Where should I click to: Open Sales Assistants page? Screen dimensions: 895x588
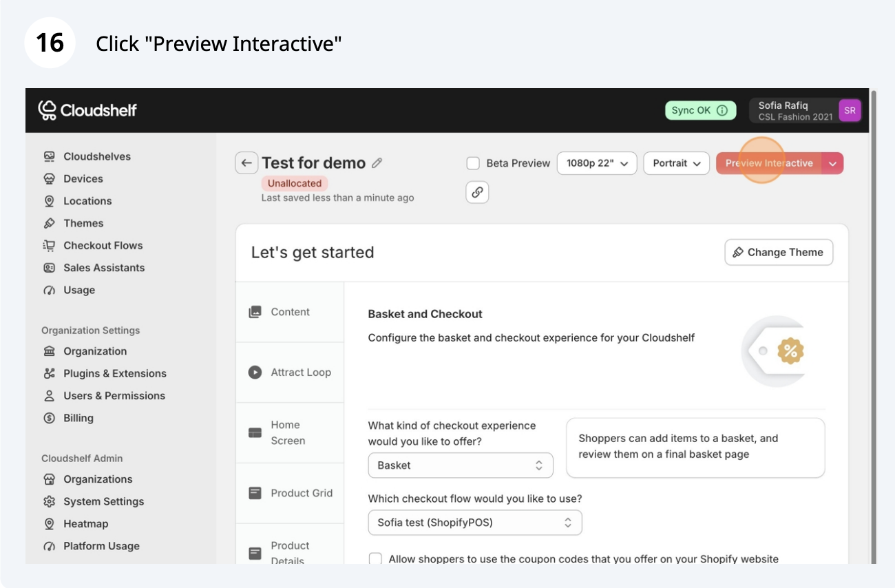coord(104,268)
